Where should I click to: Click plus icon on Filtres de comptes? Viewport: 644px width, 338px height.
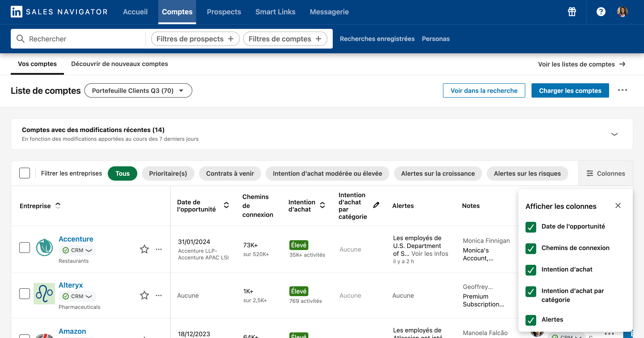[x=318, y=39]
